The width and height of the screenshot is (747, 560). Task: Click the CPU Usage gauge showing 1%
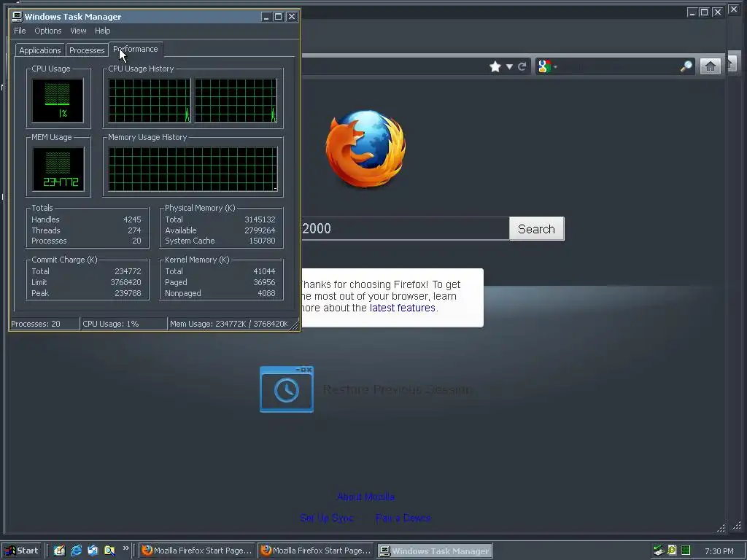[58, 101]
